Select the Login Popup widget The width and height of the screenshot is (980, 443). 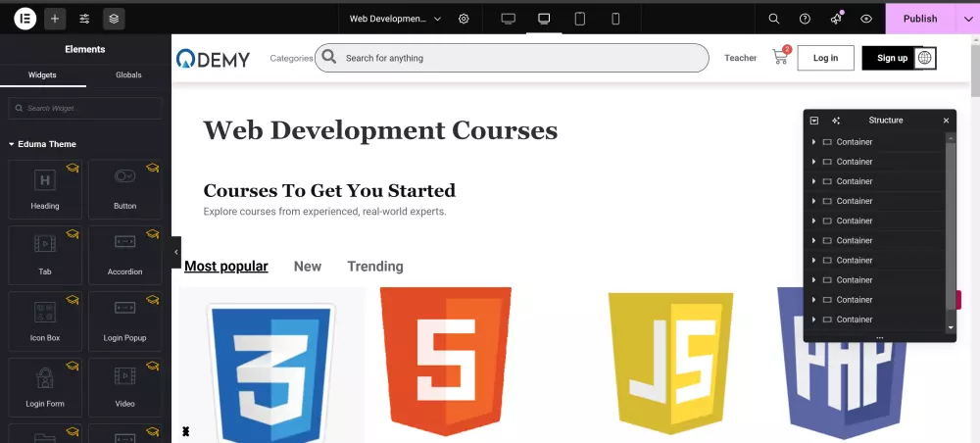click(125, 321)
